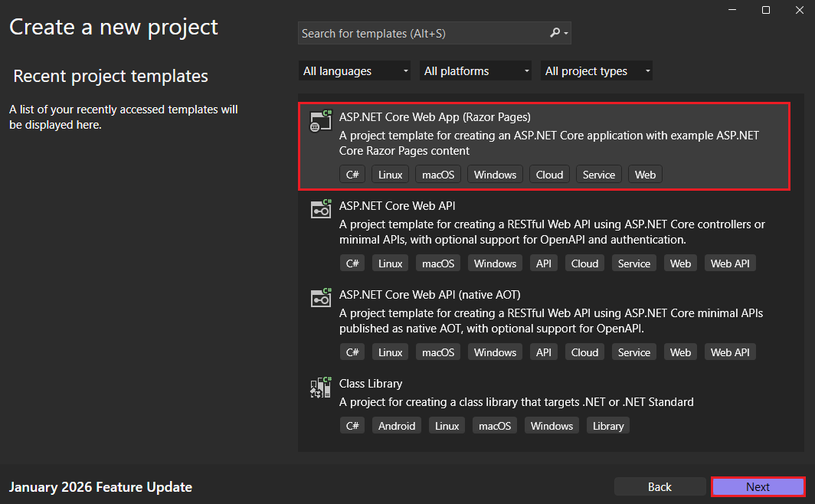Image resolution: width=815 pixels, height=504 pixels.
Task: Open the All project types dropdown
Action: (596, 70)
